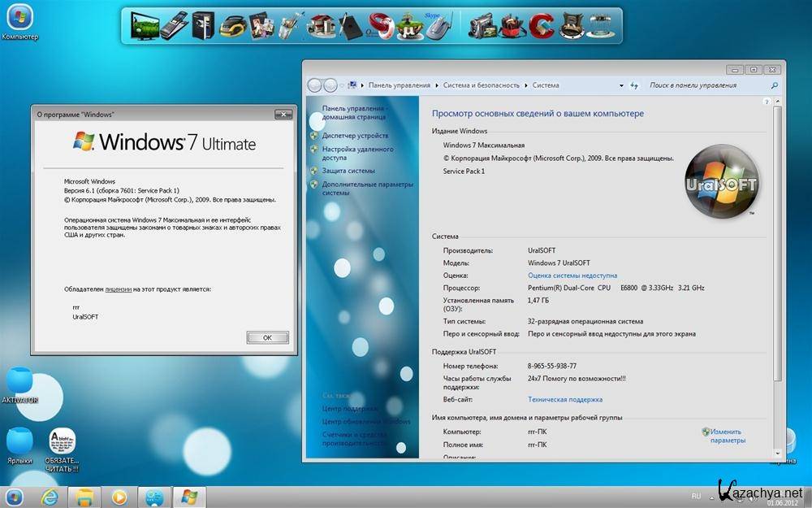812x508 pixels.
Task: Open Диспетчер устройств in the left panel
Action: click(355, 136)
